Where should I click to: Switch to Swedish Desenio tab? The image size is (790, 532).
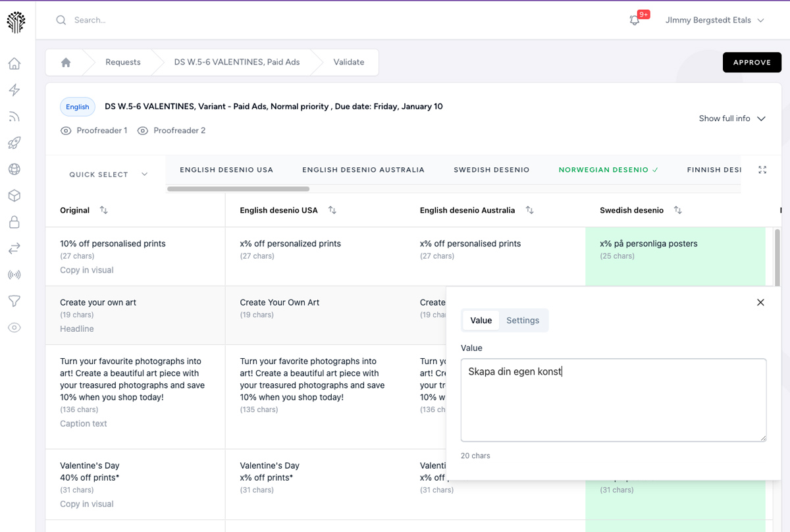(x=492, y=170)
